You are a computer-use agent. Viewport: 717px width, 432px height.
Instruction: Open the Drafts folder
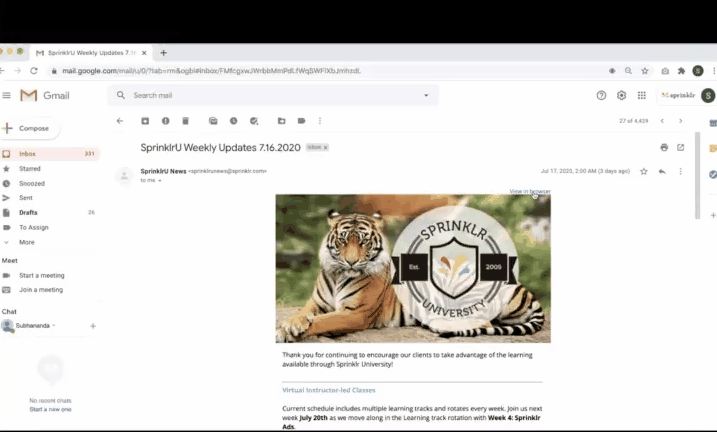(28, 213)
